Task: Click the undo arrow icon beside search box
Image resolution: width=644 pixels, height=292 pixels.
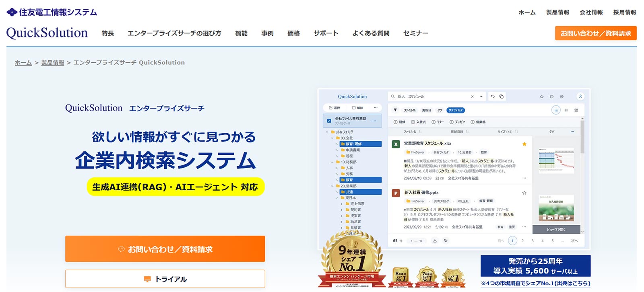Action: coord(493,97)
